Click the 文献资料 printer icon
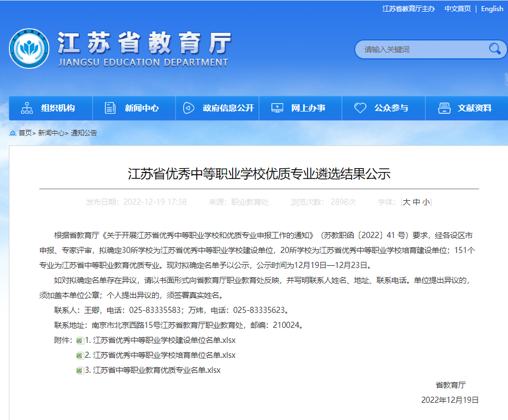 tap(444, 108)
